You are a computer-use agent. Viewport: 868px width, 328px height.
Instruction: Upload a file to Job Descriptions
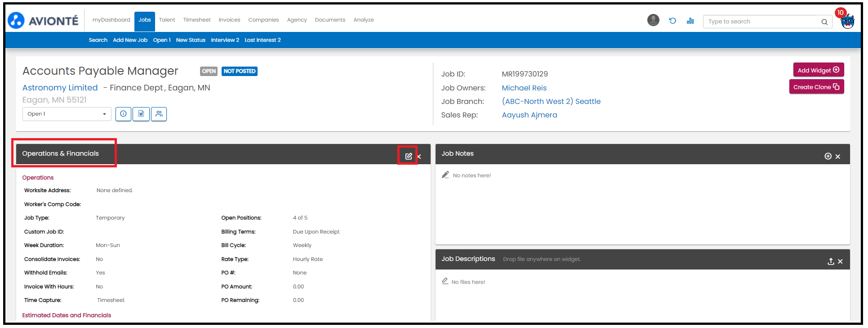coord(831,261)
